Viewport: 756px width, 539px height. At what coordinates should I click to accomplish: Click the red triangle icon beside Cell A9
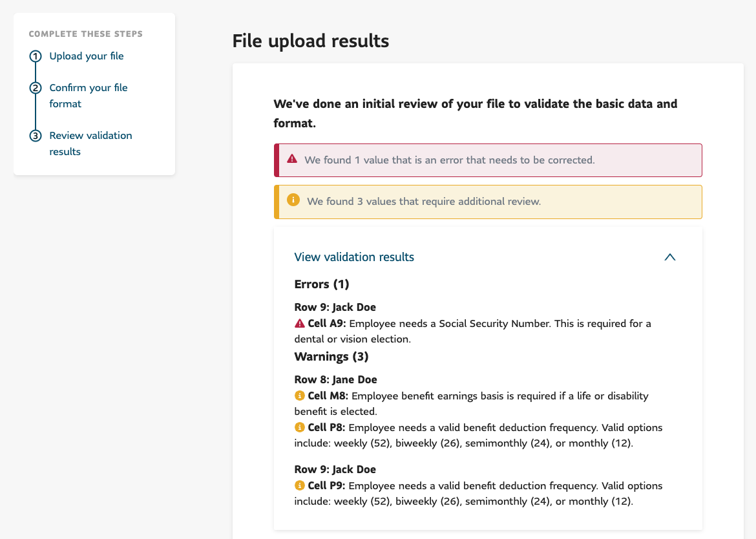click(x=300, y=323)
